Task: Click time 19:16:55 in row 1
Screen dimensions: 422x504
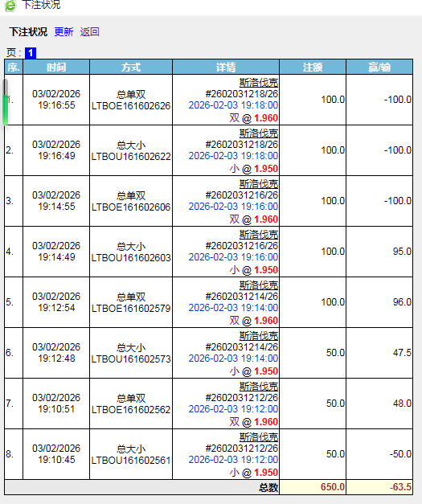Action: pyautogui.click(x=56, y=105)
